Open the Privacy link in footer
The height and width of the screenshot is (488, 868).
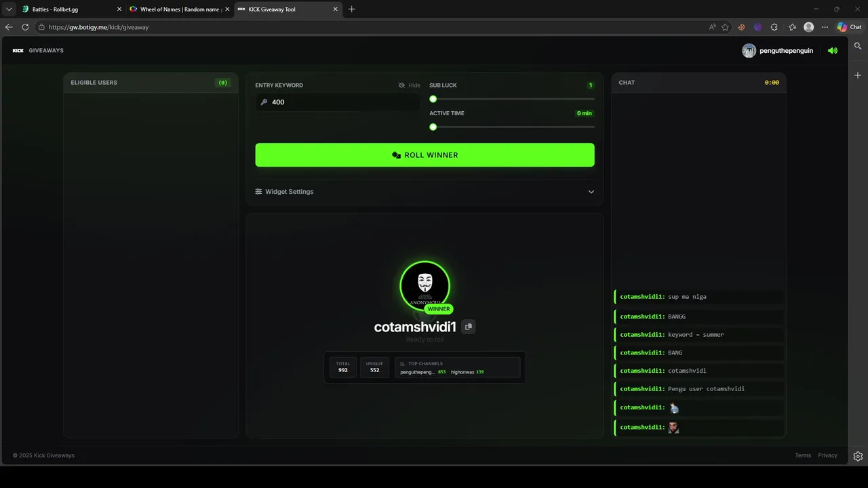(827, 455)
